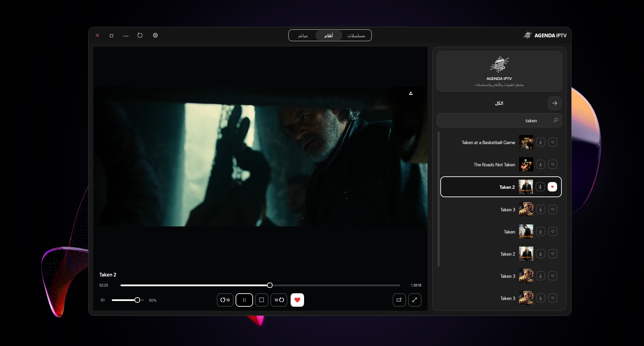This screenshot has width=644, height=346.
Task: Open settings via the gear icon
Action: point(155,35)
